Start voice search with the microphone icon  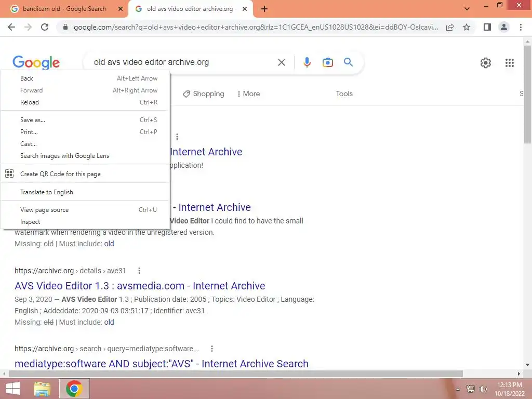pos(307,62)
